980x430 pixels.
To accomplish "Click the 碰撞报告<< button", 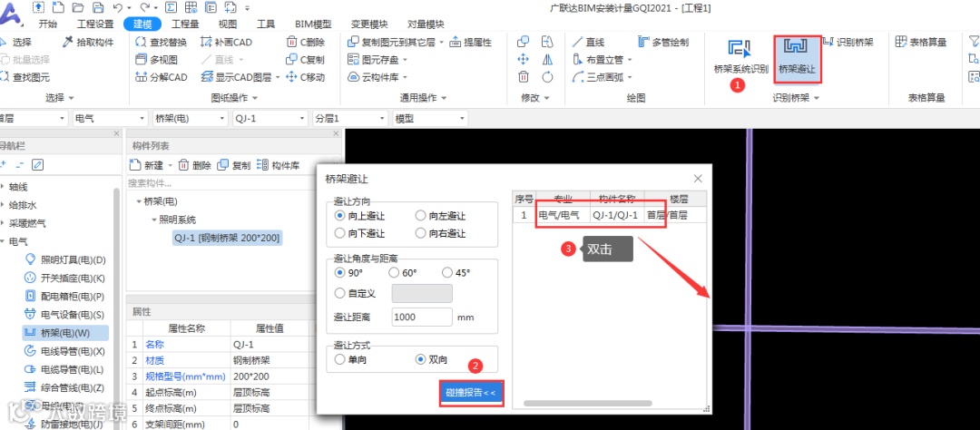I will (471, 393).
